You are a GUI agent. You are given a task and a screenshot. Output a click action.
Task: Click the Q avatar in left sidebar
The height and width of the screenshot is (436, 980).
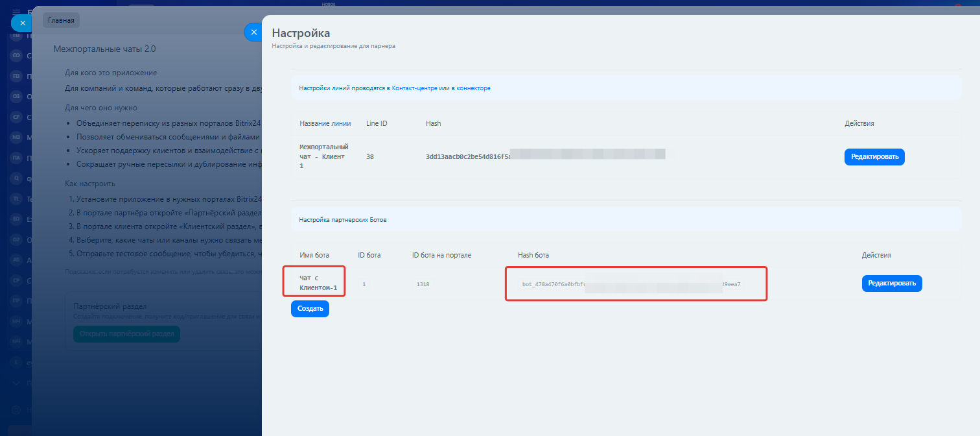pyautogui.click(x=17, y=178)
